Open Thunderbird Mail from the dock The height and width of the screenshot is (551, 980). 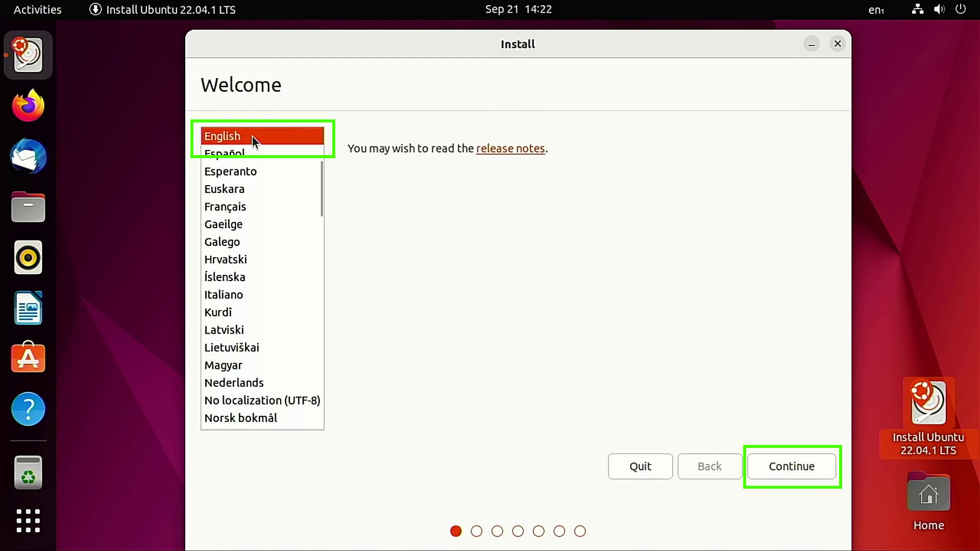(28, 156)
